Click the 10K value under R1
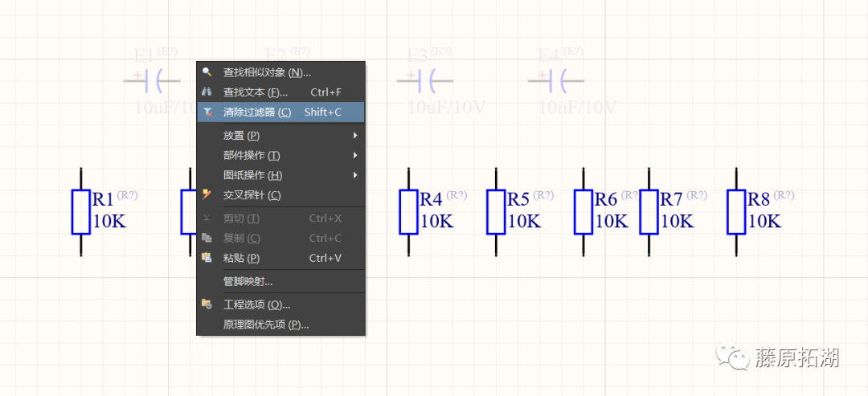 coord(109,221)
